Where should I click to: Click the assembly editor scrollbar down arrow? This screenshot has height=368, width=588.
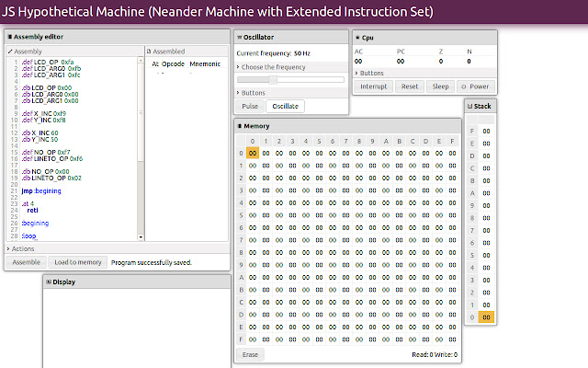[x=141, y=237]
